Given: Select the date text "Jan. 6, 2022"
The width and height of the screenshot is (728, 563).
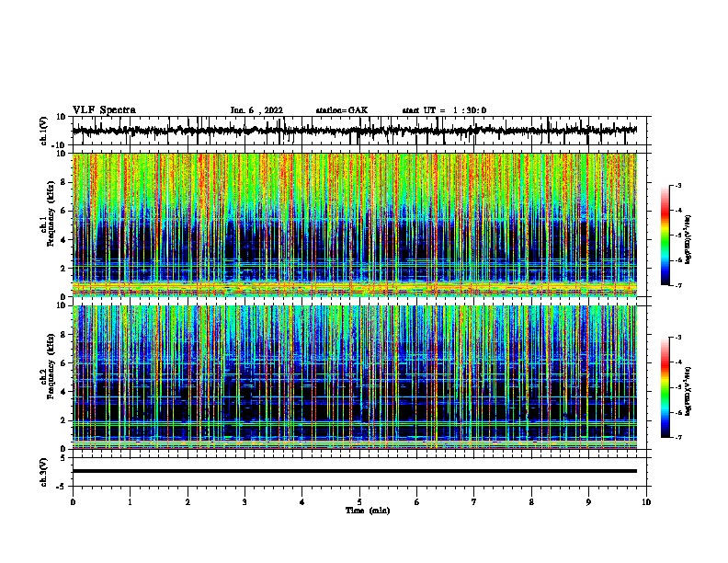Looking at the screenshot, I should (256, 110).
